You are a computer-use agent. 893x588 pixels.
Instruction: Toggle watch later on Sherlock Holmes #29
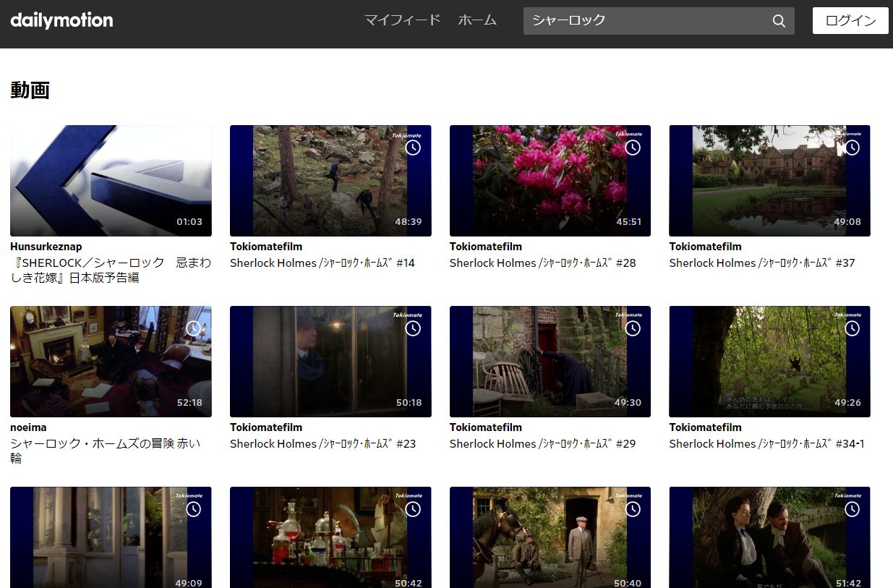[633, 328]
